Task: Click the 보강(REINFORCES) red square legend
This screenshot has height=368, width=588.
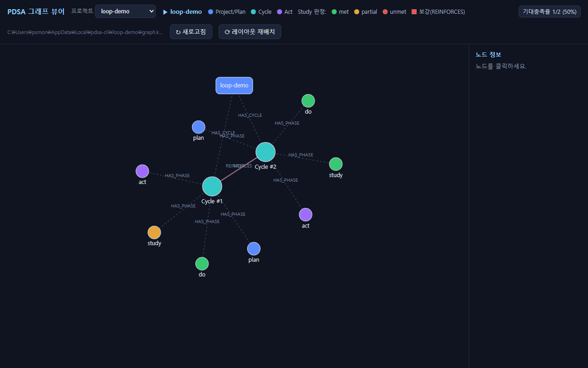Action: pos(414,12)
